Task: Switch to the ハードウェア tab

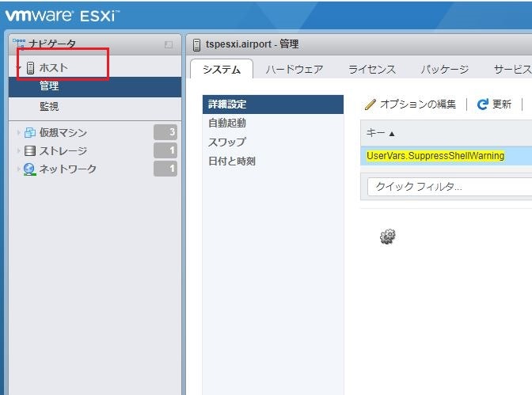Action: pyautogui.click(x=294, y=69)
